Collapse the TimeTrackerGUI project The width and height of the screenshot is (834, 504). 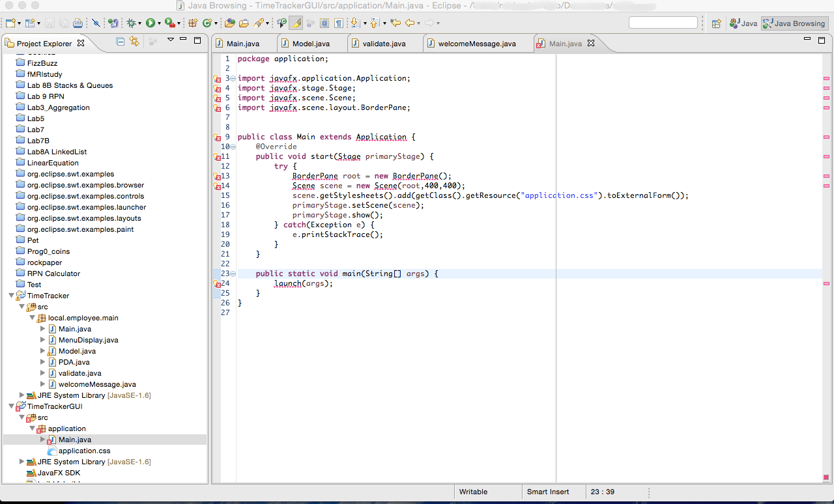tap(11, 406)
